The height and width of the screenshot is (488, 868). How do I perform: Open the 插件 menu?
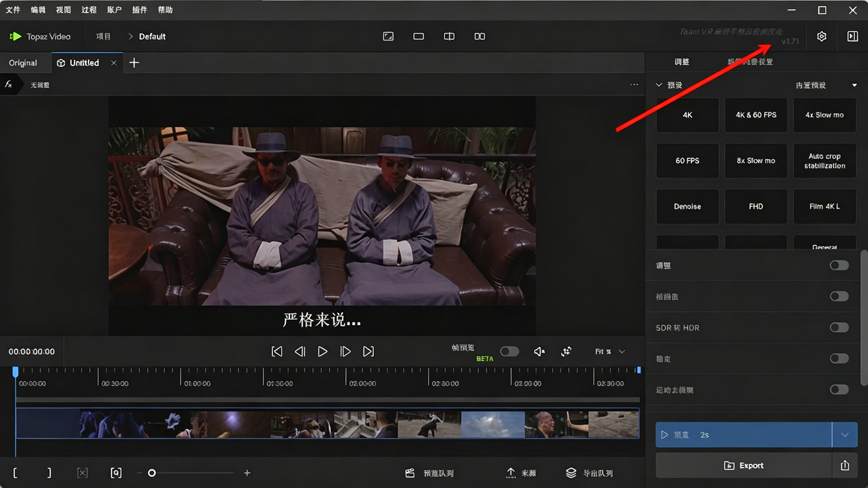(140, 10)
